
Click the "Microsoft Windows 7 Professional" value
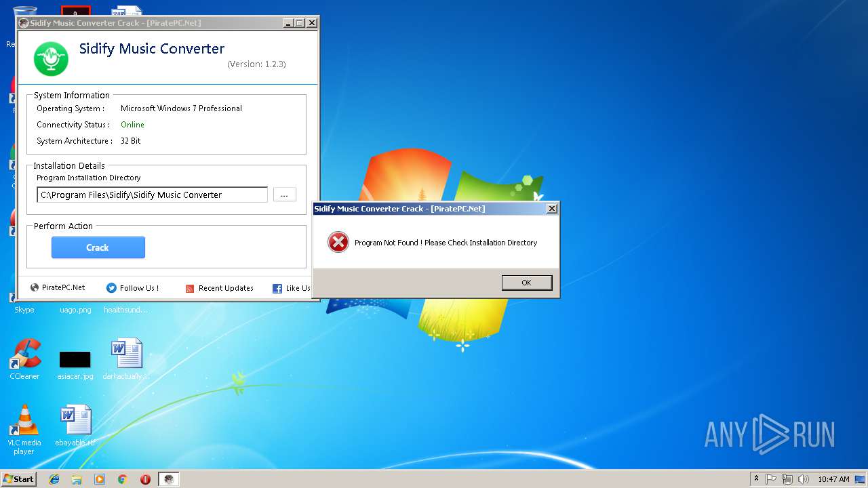pyautogui.click(x=181, y=108)
